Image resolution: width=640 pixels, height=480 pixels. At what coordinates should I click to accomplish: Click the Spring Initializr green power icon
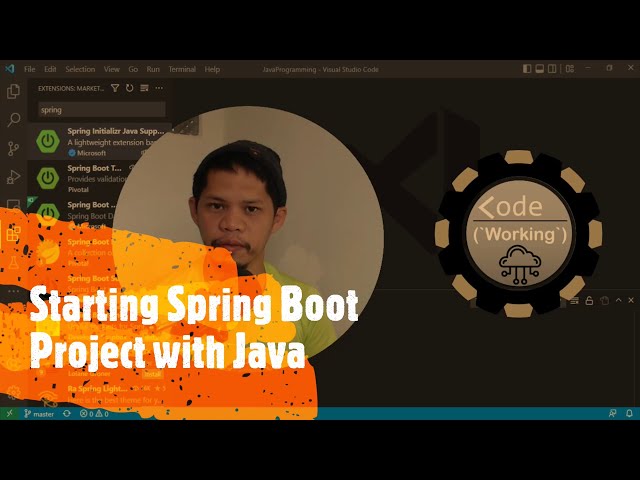tap(48, 141)
